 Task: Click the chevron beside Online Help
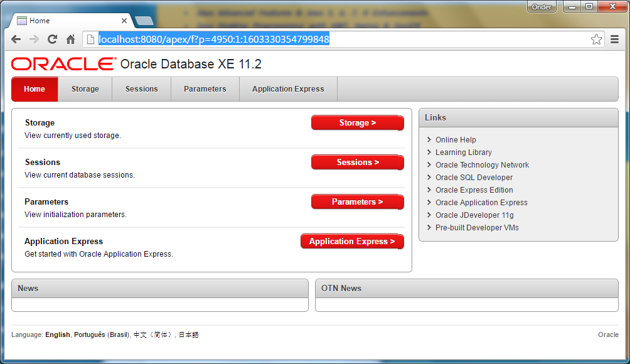[429, 139]
